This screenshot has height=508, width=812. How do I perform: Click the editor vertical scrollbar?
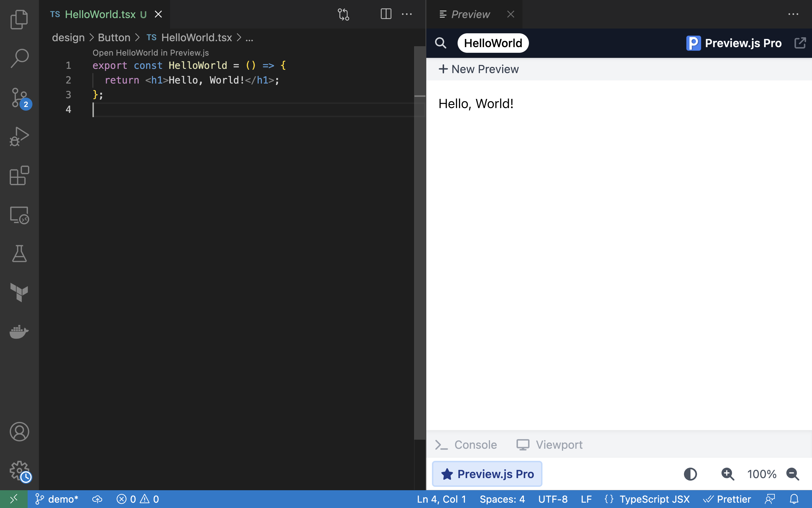(420, 243)
